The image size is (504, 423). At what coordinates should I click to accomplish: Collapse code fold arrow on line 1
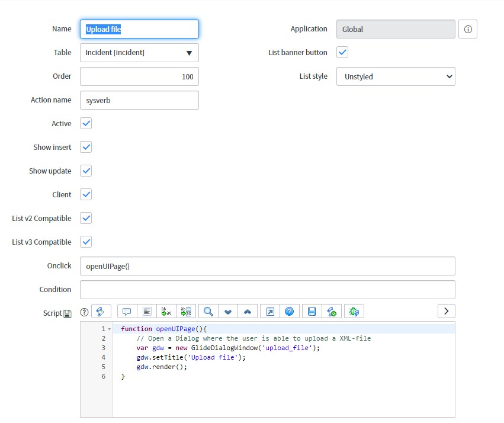(x=110, y=329)
